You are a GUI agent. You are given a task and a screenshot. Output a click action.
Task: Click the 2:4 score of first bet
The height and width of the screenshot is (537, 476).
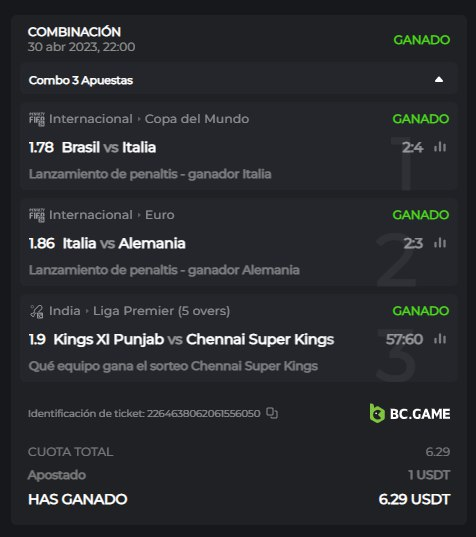(413, 147)
